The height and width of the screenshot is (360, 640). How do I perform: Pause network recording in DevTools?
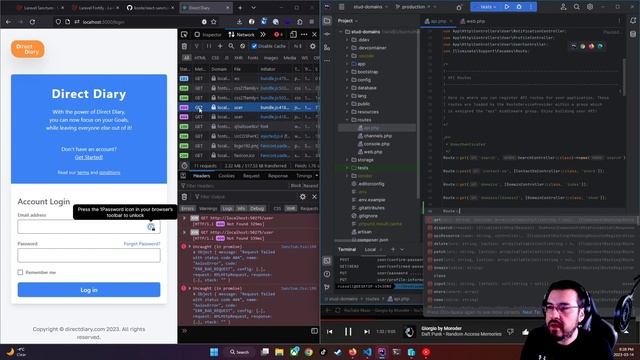click(x=209, y=46)
